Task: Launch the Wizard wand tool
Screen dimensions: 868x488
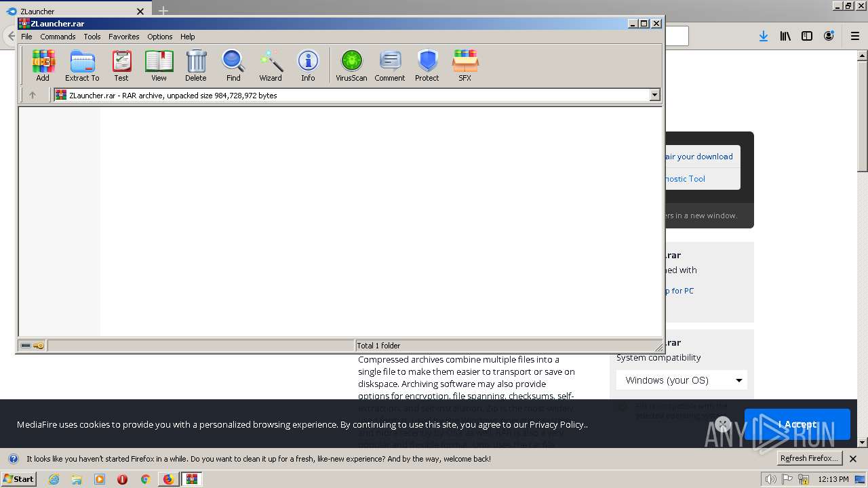Action: [x=271, y=65]
